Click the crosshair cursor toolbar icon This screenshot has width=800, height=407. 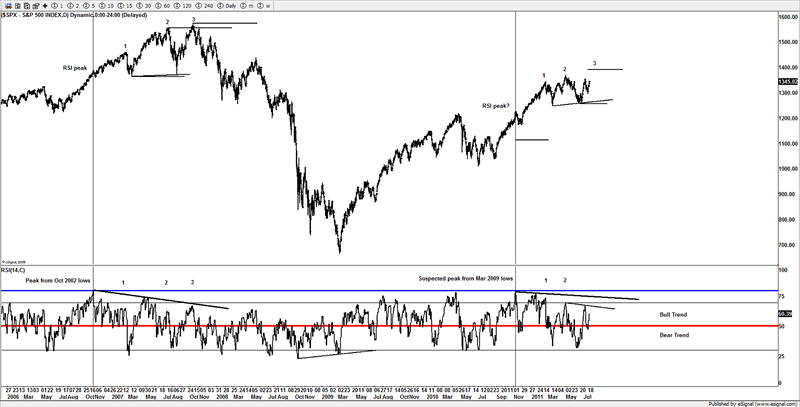tap(45, 6)
